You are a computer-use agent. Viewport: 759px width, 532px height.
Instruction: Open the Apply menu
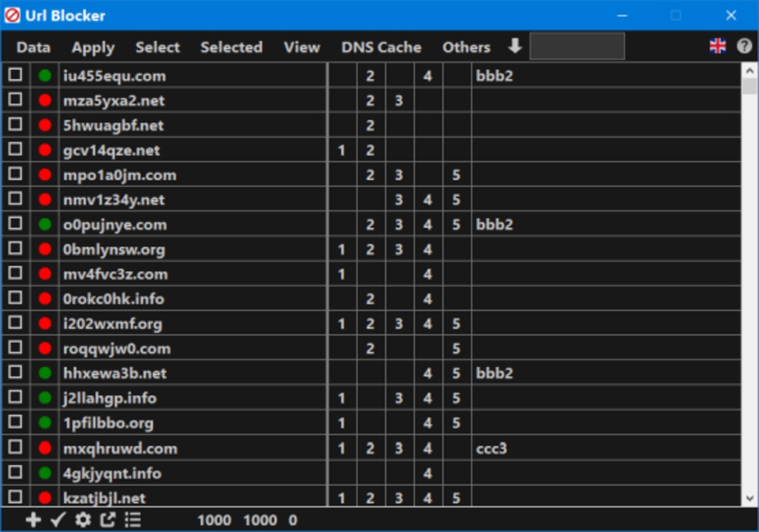(x=93, y=47)
